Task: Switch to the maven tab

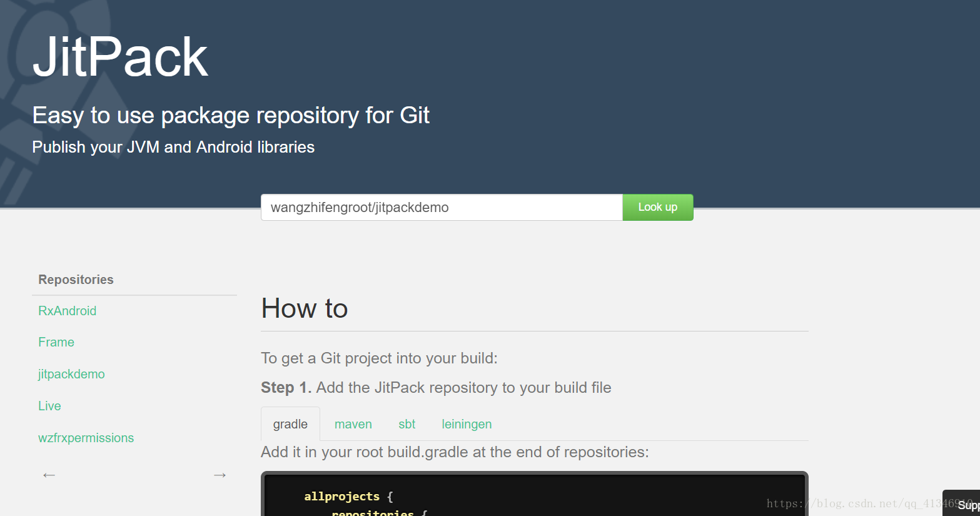Action: 353,424
